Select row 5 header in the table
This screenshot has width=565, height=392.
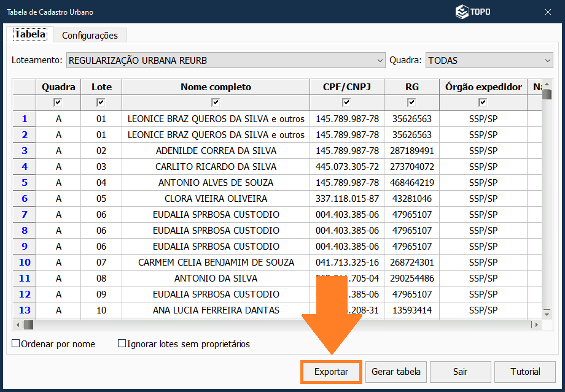click(x=25, y=183)
